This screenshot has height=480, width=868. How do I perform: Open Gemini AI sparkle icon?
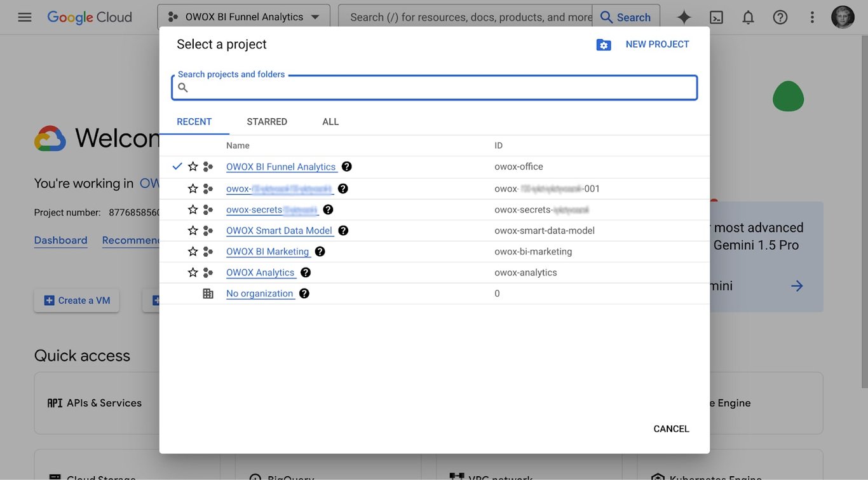click(684, 17)
